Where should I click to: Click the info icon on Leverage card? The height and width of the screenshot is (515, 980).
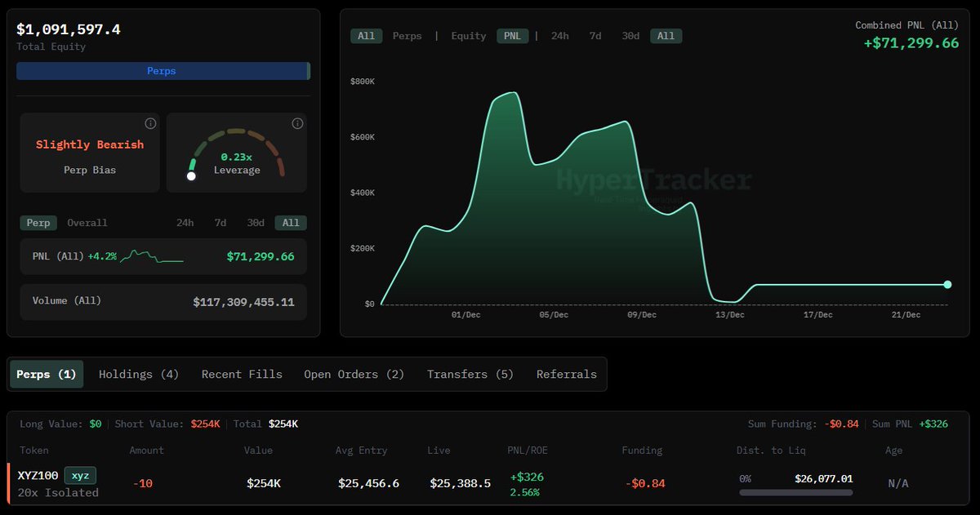pyautogui.click(x=297, y=124)
